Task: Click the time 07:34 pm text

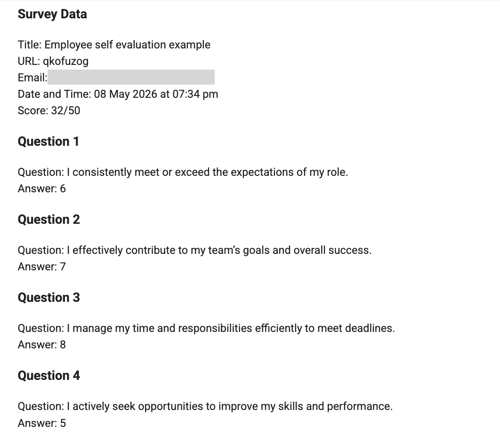Action: click(x=195, y=94)
